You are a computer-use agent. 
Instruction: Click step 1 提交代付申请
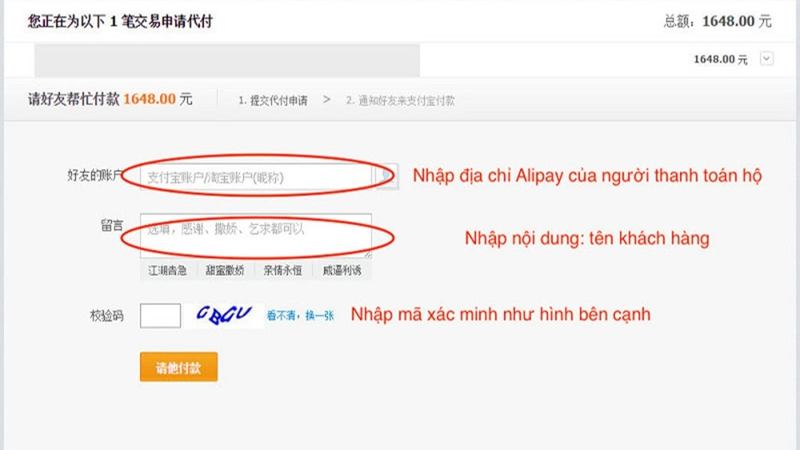pos(272,100)
